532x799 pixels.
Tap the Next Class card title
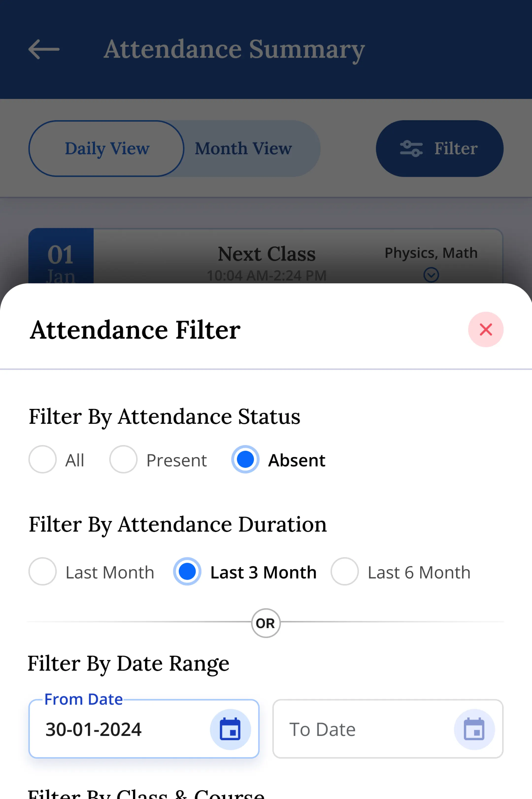pyautogui.click(x=266, y=254)
